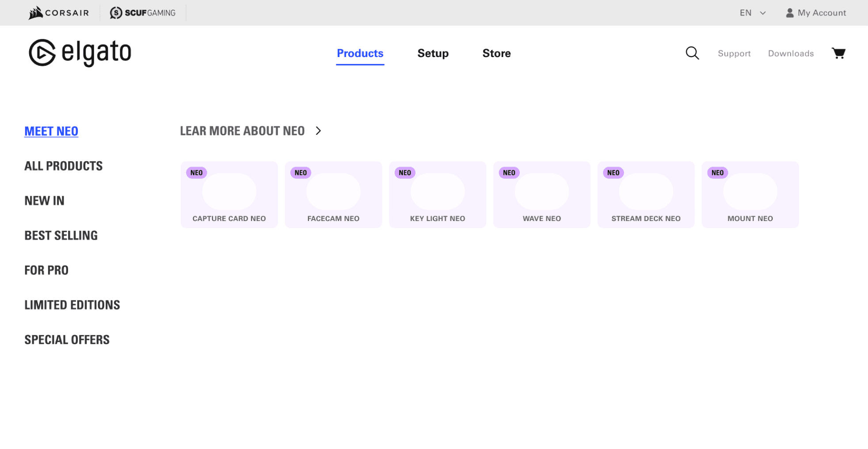Open the Products menu
This screenshot has height=449, width=868.
(x=360, y=53)
